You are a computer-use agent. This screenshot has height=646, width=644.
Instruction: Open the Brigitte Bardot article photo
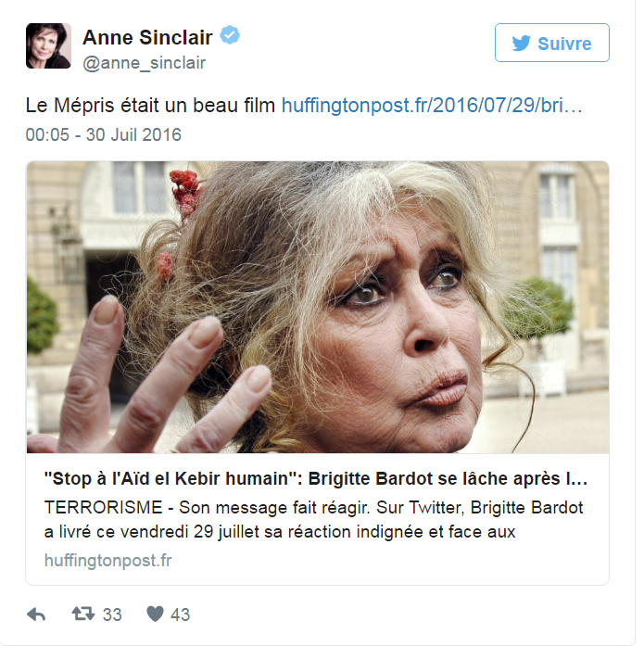click(x=318, y=308)
